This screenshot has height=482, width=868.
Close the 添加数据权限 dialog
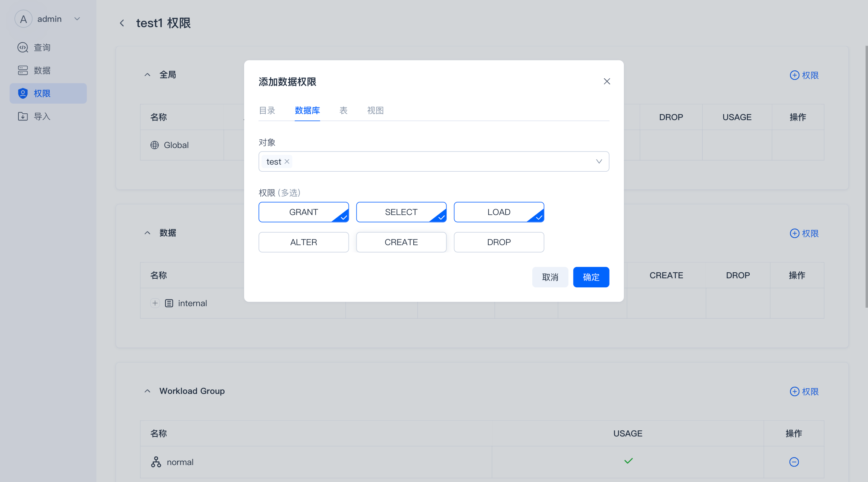607,81
